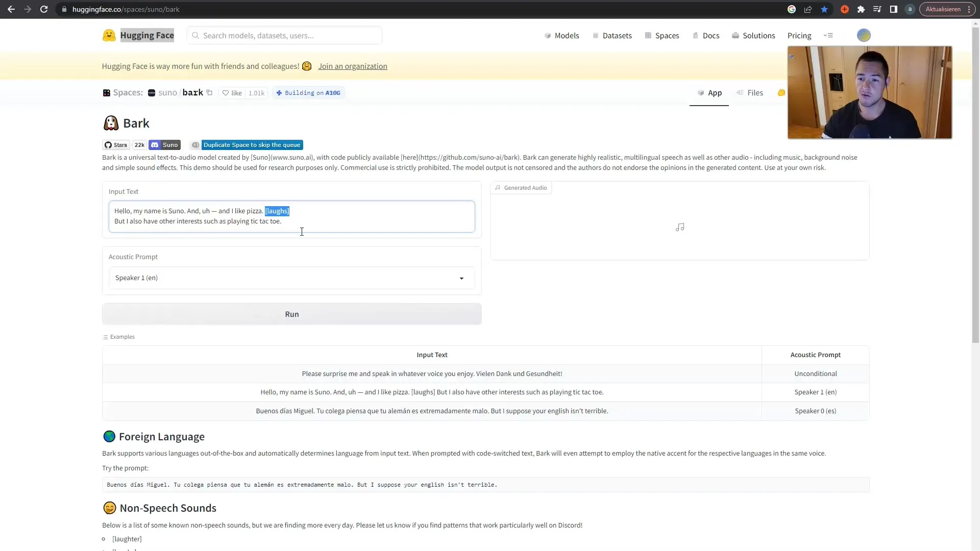This screenshot has height=551, width=980.
Task: Click the Bark app favicon icon
Action: tap(110, 123)
